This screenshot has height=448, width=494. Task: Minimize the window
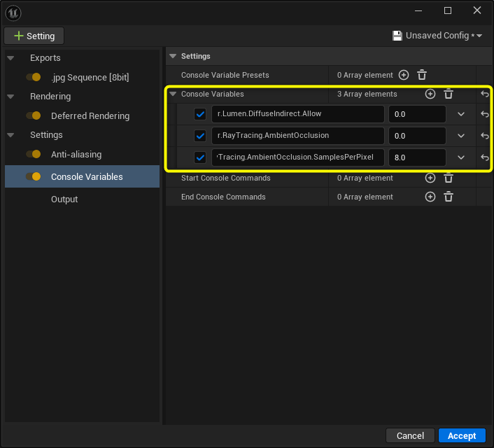pyautogui.click(x=418, y=10)
